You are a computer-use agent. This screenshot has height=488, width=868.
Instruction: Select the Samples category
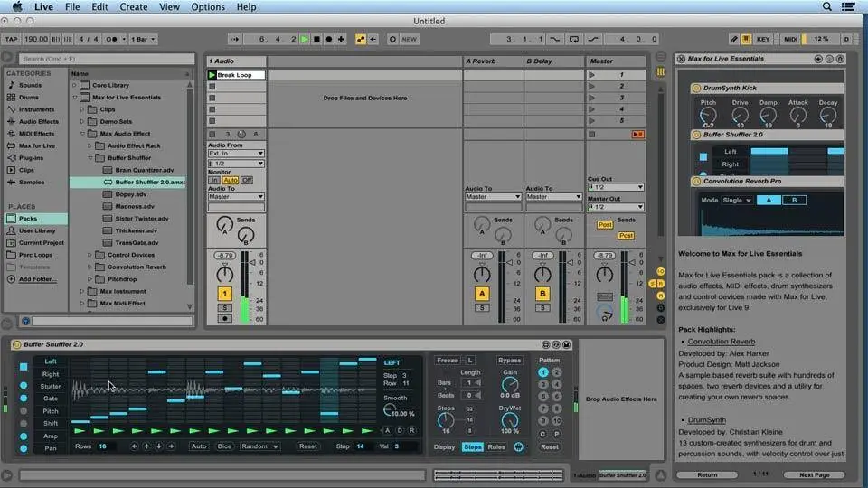(32, 183)
